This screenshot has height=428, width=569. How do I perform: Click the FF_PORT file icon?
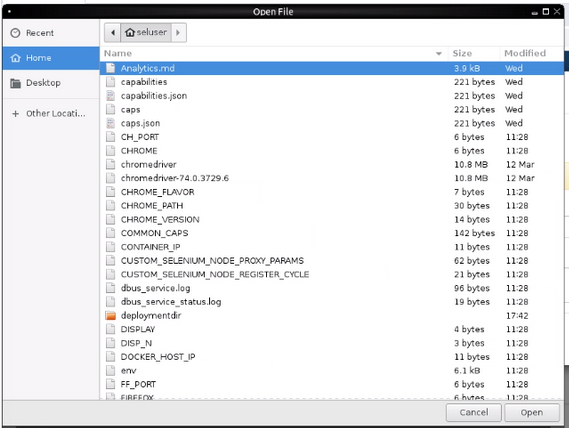(x=111, y=384)
